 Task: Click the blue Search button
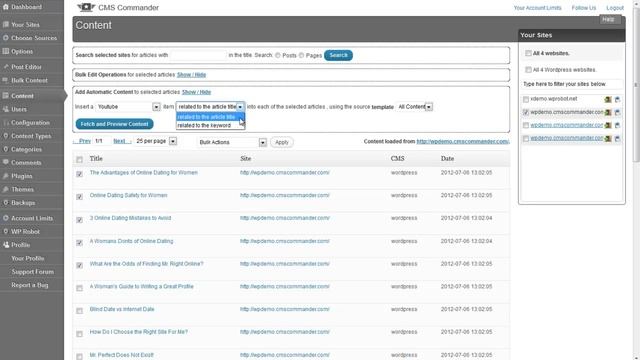click(338, 55)
